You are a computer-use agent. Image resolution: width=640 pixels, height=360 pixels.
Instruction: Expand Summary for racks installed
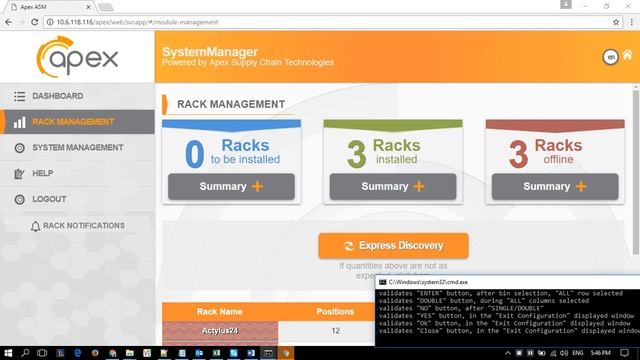(393, 187)
